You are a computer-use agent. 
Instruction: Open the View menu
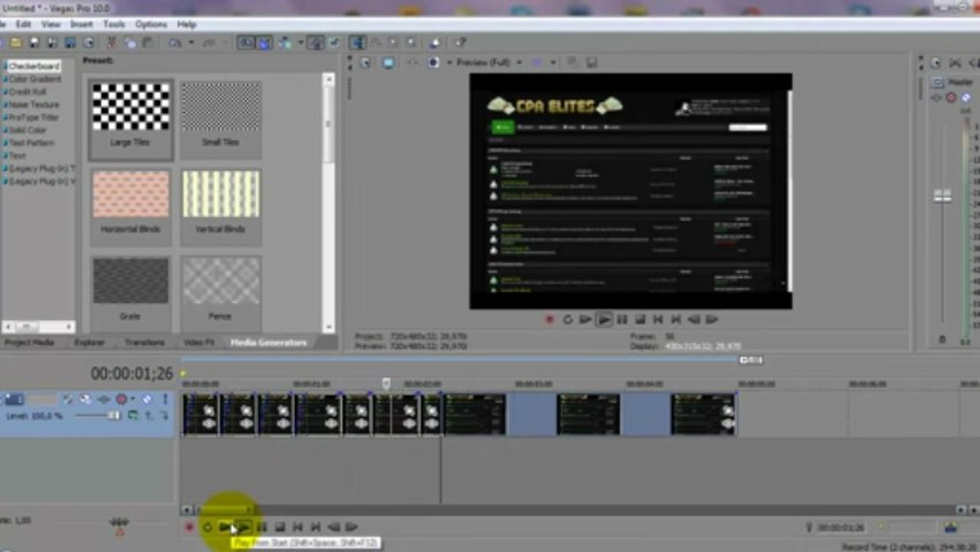point(51,25)
